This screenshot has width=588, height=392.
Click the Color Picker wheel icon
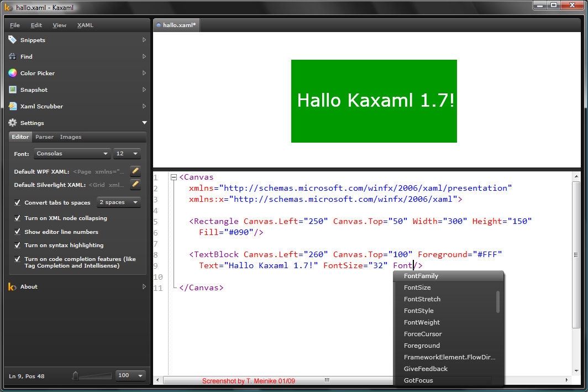point(12,73)
